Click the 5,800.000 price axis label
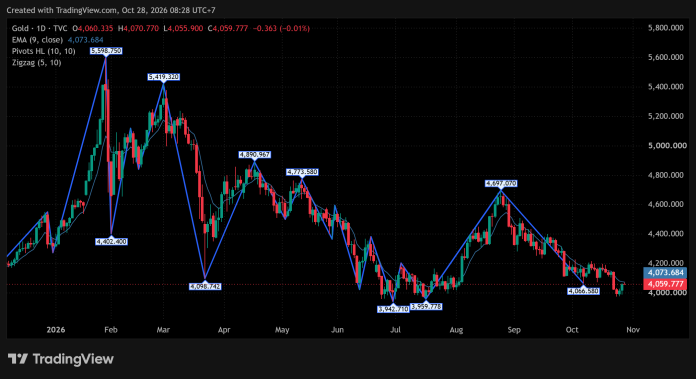This screenshot has width=696, height=379. click(665, 28)
